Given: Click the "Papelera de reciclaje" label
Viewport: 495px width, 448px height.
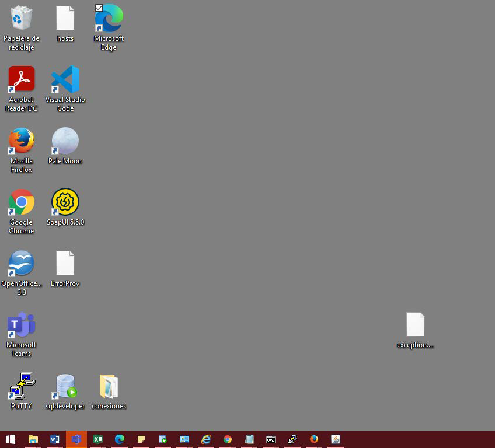Looking at the screenshot, I should tap(21, 43).
